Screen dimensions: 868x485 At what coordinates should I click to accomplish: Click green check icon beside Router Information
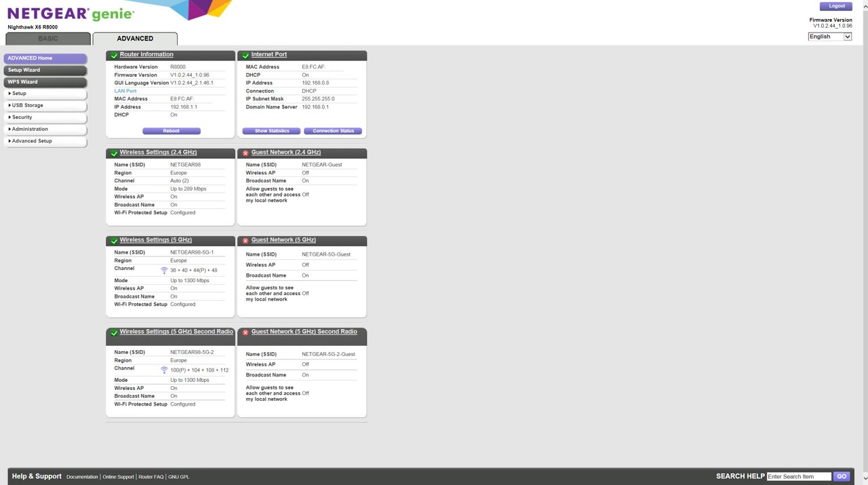[114, 56]
